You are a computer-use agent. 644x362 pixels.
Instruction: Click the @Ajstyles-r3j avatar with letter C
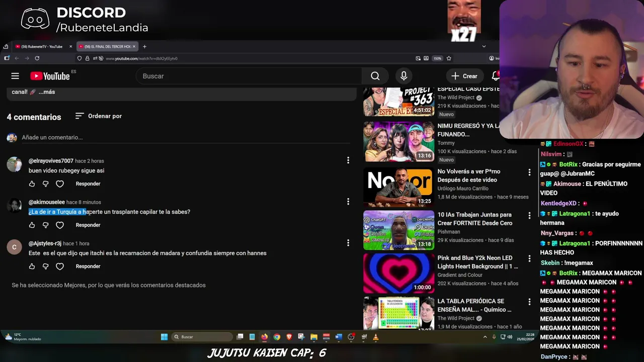[14, 247]
